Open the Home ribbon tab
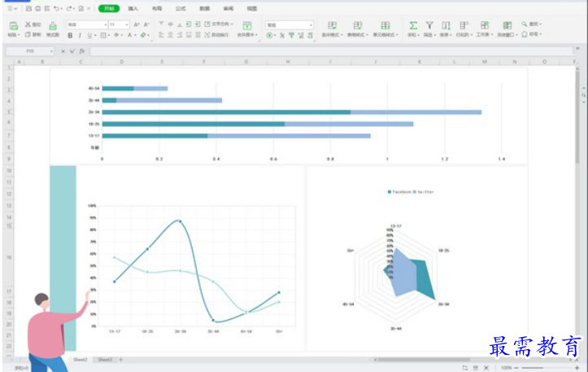588x372 pixels. pyautogui.click(x=109, y=8)
